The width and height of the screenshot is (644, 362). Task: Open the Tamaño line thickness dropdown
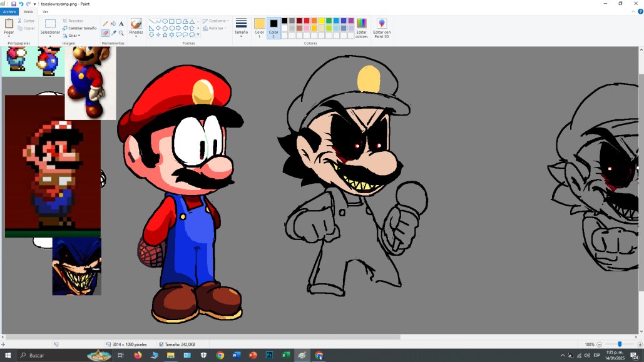coord(241,28)
